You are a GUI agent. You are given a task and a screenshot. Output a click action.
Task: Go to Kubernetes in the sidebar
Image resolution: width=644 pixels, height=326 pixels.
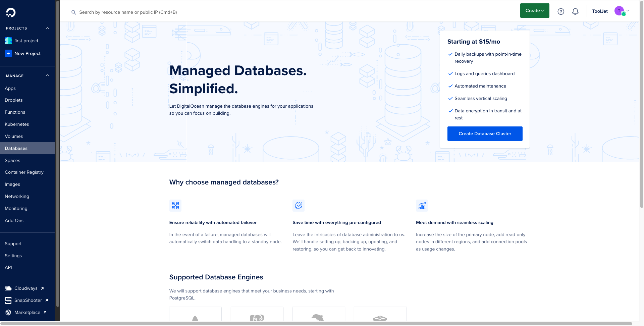pyautogui.click(x=17, y=124)
